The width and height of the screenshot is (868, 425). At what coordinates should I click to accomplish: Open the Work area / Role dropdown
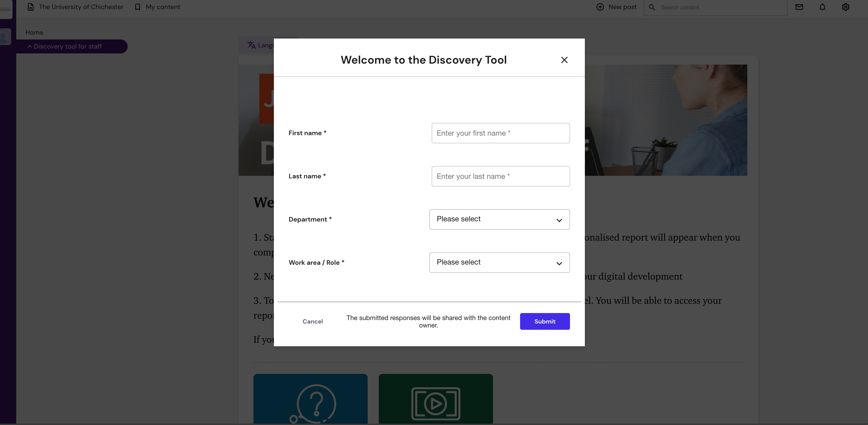tap(499, 262)
